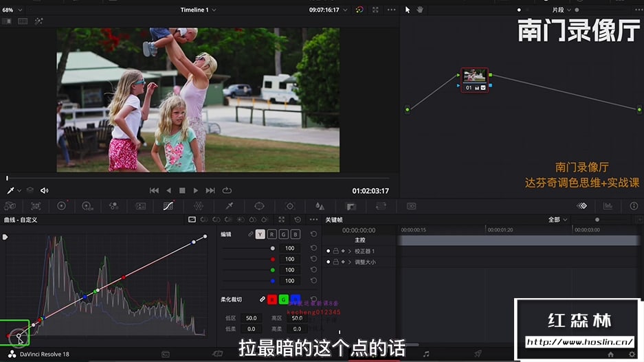
Task: Open the Power Window palette
Action: point(259,206)
